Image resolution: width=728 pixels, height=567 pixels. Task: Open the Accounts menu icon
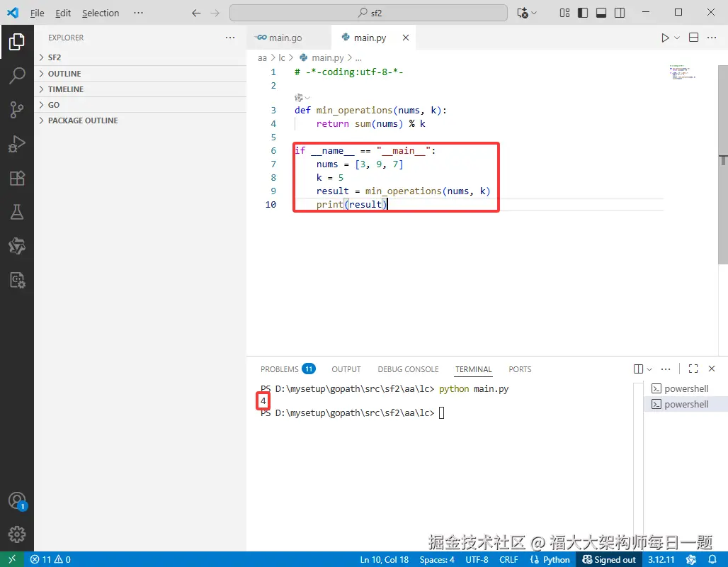(17, 501)
